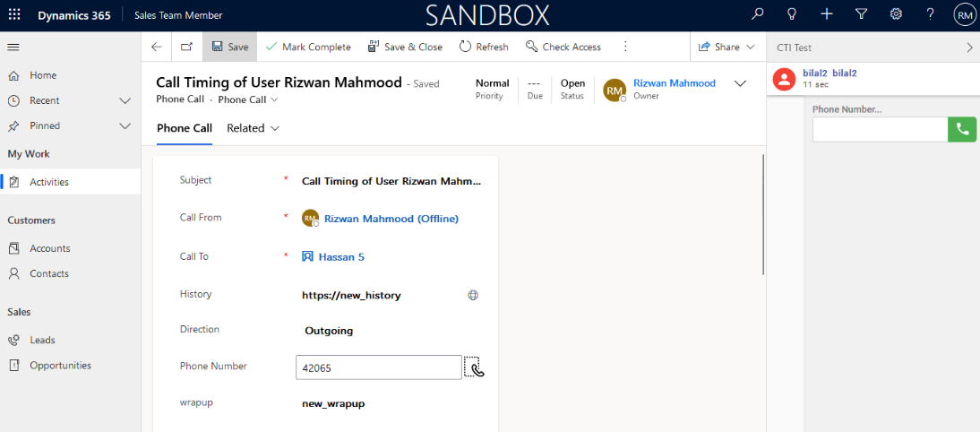The height and width of the screenshot is (432, 980).
Task: Open the advanced find filter icon
Action: (861, 14)
